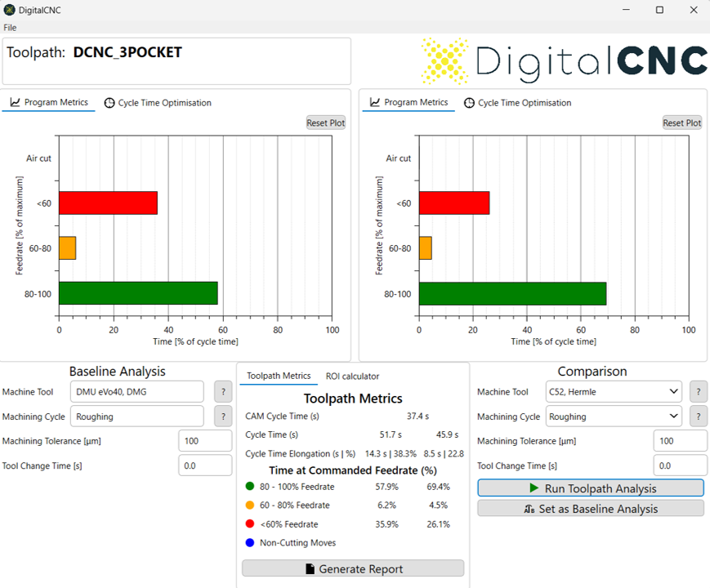Click the DigitalCNC app icon in title bar

(x=9, y=10)
